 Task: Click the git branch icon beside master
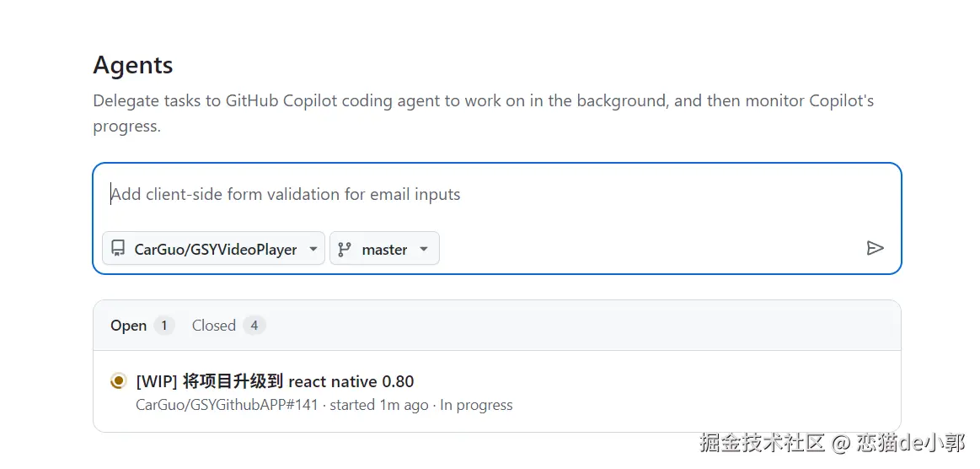(344, 249)
